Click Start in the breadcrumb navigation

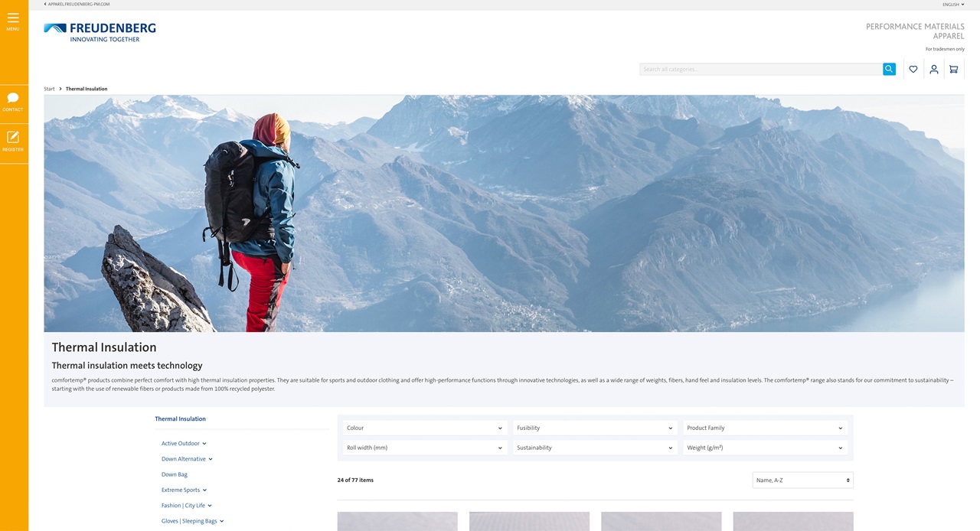[x=48, y=89]
